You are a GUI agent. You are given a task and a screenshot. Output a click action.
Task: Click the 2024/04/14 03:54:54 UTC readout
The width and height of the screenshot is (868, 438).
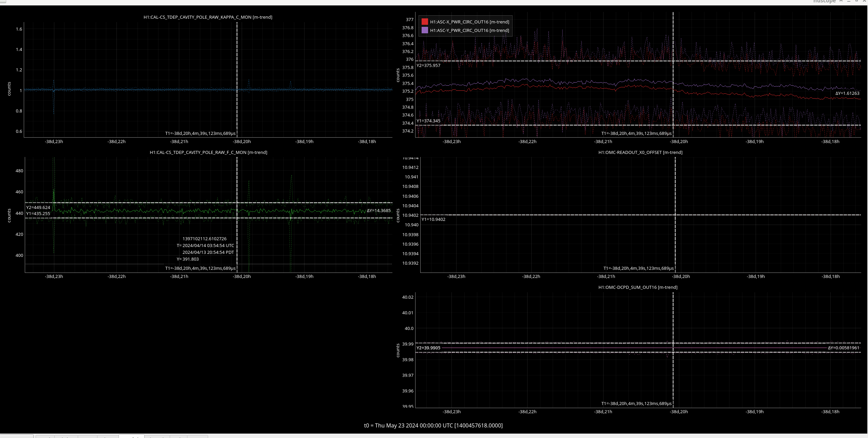click(208, 245)
